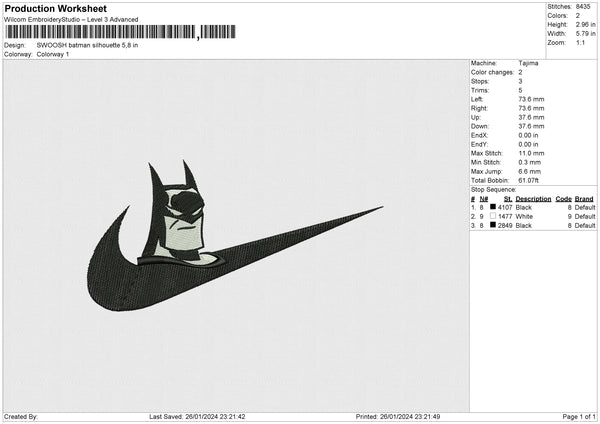Click the white swatch in stop row 2

coord(493,216)
